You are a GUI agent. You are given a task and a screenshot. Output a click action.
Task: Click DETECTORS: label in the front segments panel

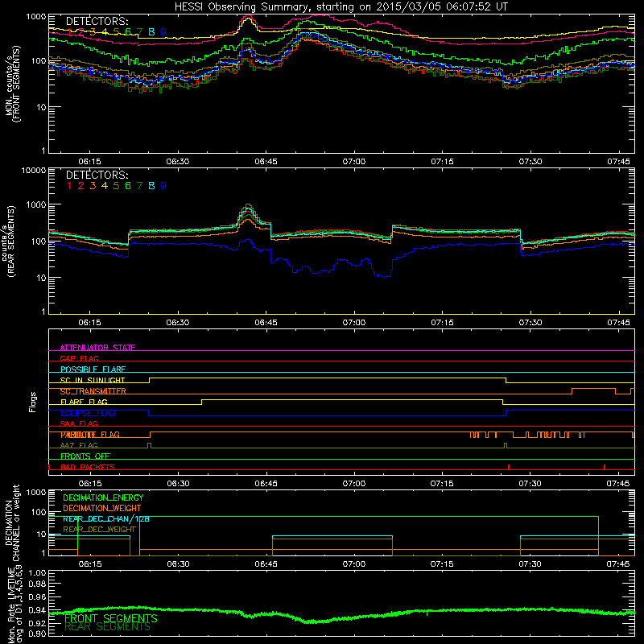tap(97, 21)
